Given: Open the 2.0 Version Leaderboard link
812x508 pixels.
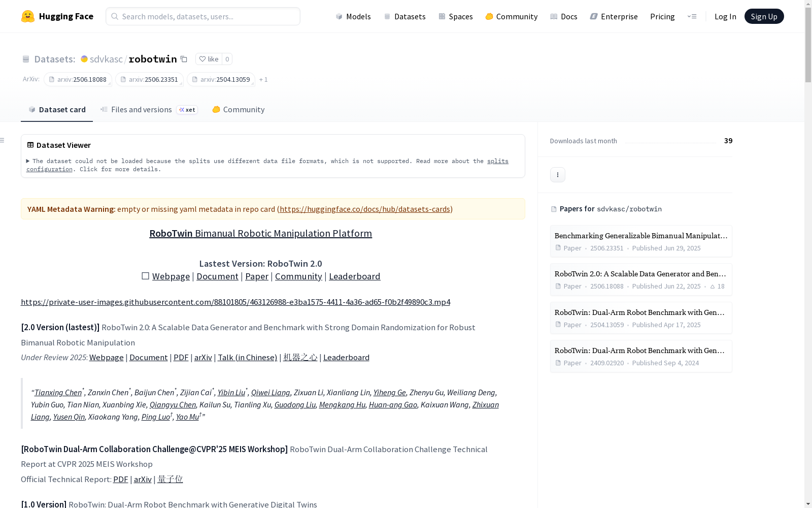Looking at the screenshot, I should (x=346, y=358).
